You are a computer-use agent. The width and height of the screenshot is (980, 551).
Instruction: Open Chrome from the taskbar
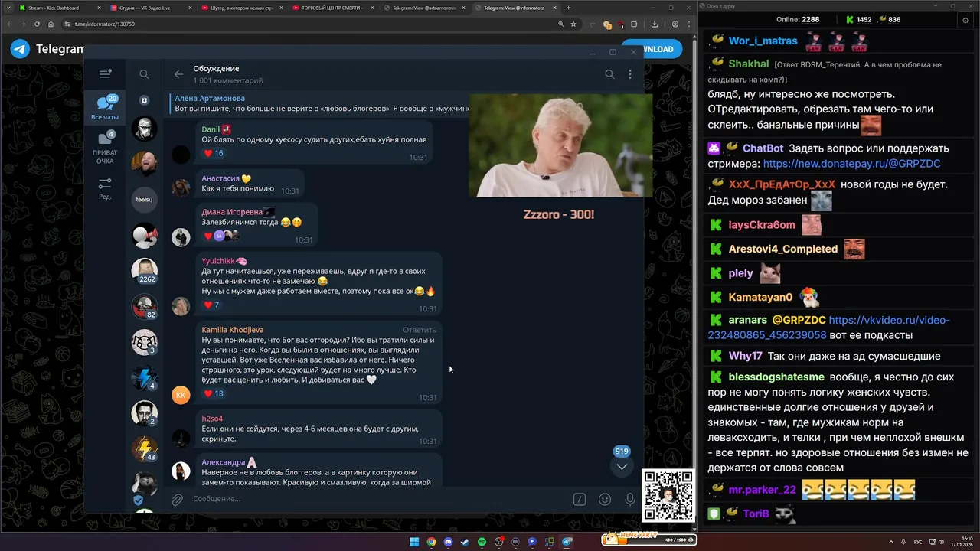431,542
